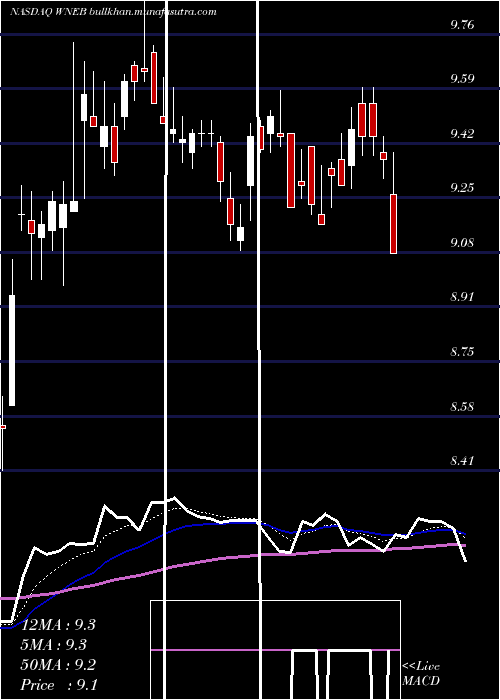Click the last red candlestick near 9.08

click(393, 224)
